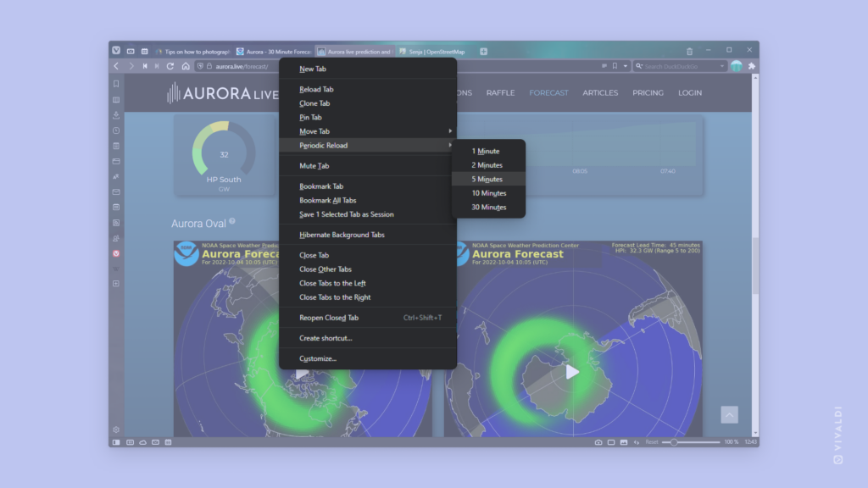
Task: Open the LOGIN page link
Action: click(690, 93)
